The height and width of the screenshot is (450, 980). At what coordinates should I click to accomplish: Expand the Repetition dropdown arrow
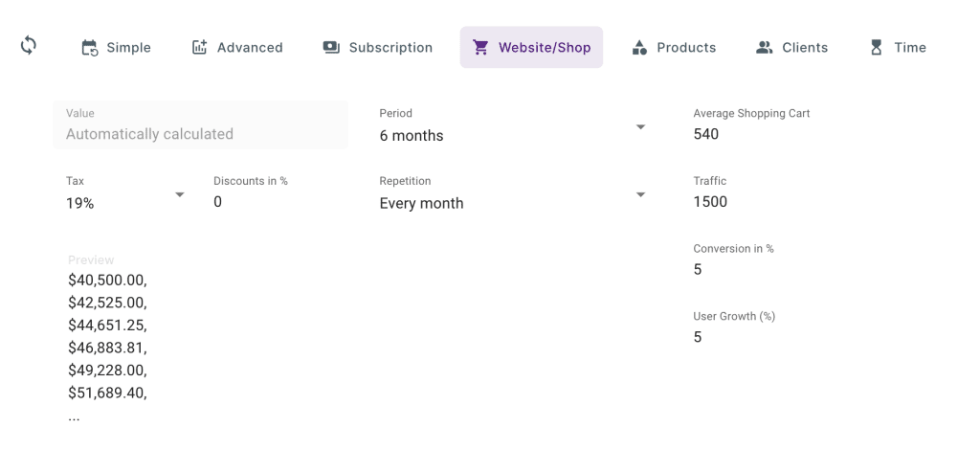[x=641, y=195]
